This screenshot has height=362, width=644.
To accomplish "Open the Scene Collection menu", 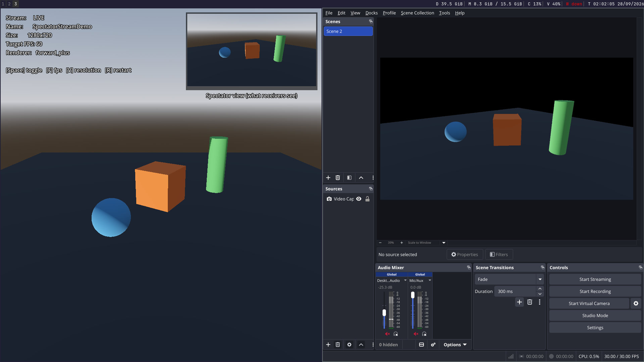I will pos(417,13).
